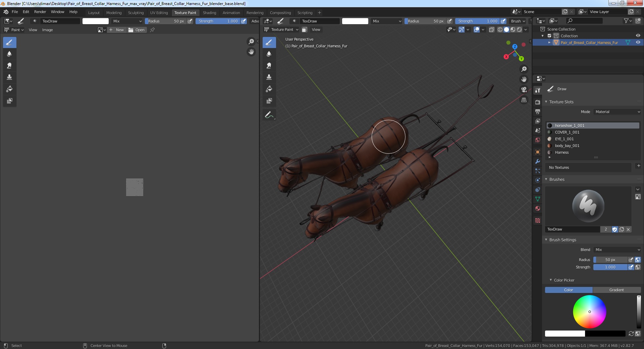
Task: Open the File menu
Action: click(15, 12)
